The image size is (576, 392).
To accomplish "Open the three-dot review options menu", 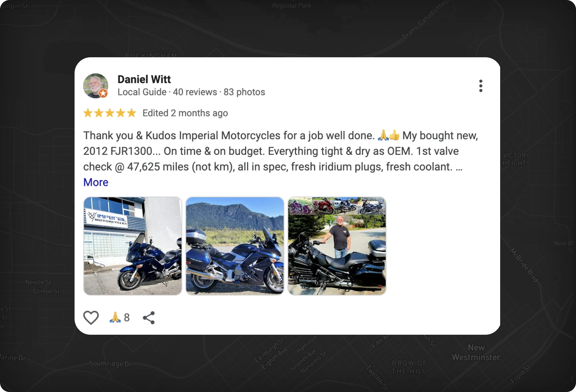I will point(481,86).
